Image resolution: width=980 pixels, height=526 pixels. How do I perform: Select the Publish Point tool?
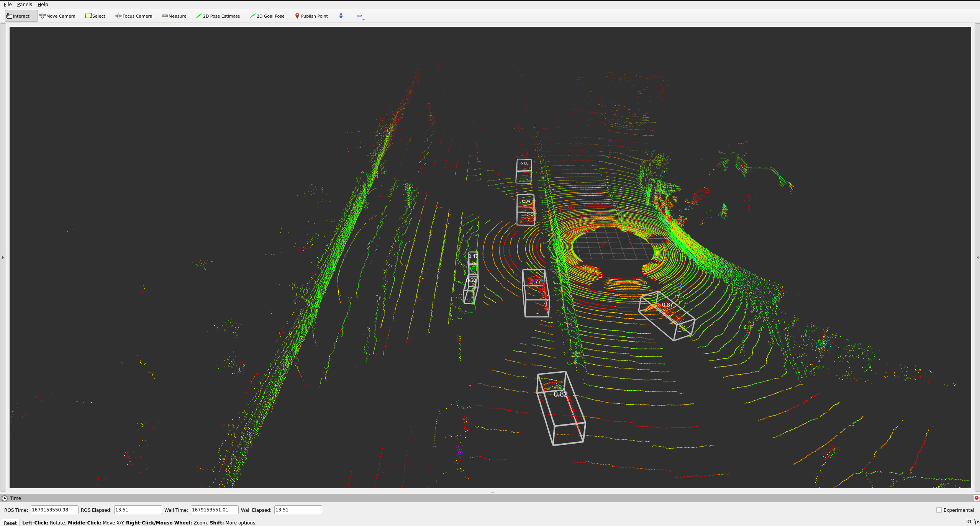tap(311, 16)
